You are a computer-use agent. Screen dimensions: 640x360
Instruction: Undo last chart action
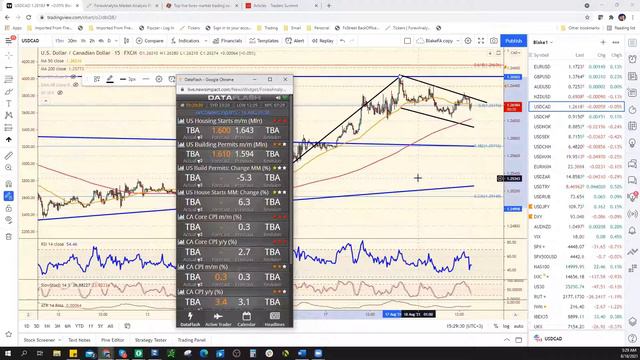(x=342, y=41)
